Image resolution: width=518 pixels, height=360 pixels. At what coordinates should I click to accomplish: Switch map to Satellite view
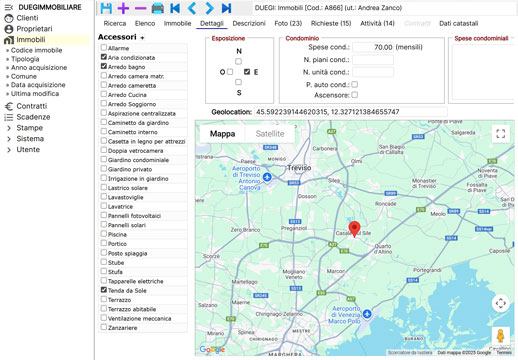(270, 134)
